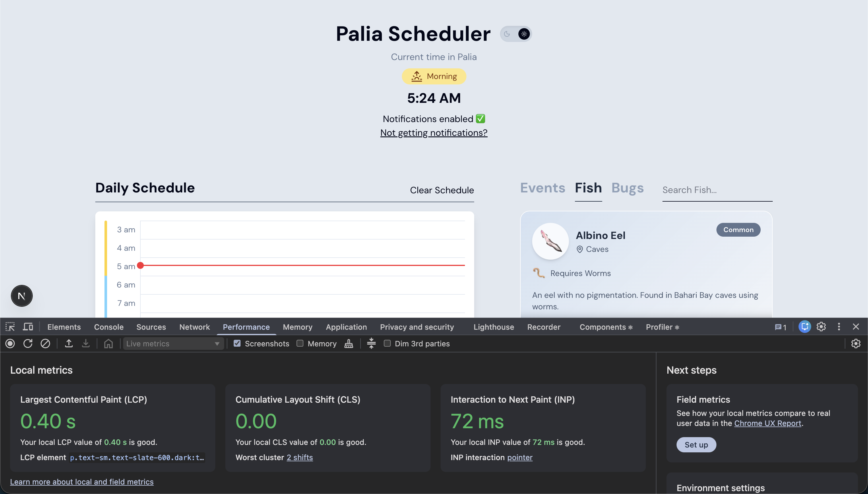This screenshot has height=494, width=868.
Task: Click the collect garbage broom icon
Action: tap(348, 344)
